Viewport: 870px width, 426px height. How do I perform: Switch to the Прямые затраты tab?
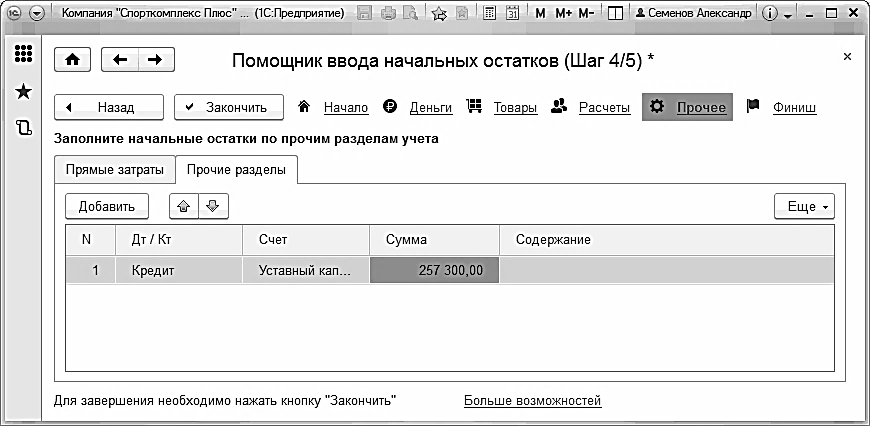click(x=114, y=170)
